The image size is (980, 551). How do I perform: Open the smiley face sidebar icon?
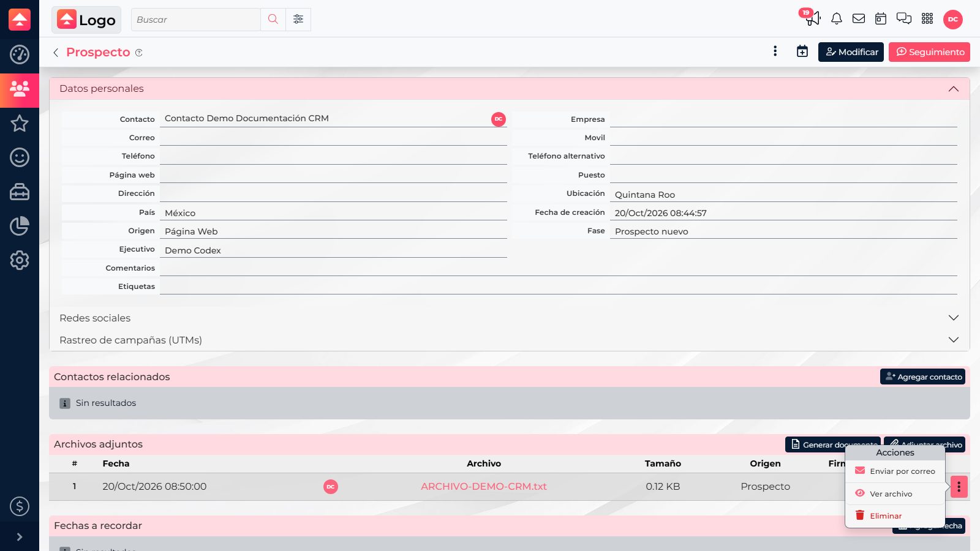[20, 157]
